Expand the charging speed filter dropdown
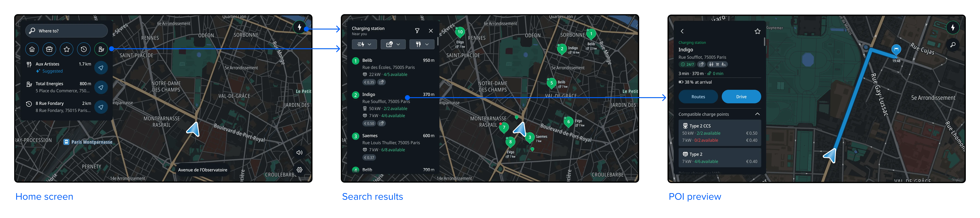The image size is (980, 218). (x=364, y=44)
